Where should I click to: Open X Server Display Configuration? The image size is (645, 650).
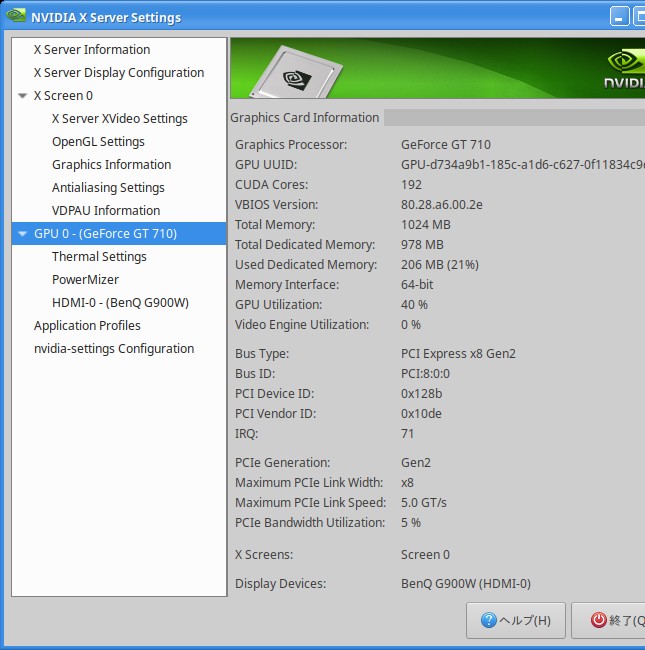pos(119,73)
